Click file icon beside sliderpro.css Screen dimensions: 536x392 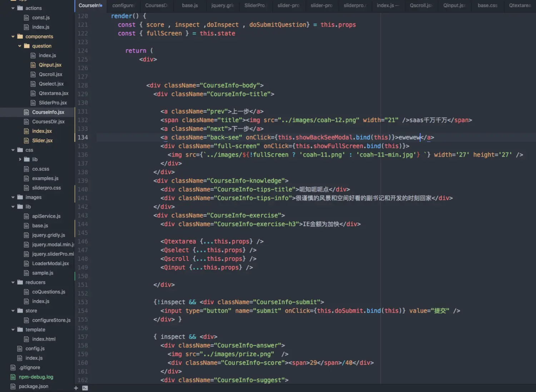pos(26,188)
